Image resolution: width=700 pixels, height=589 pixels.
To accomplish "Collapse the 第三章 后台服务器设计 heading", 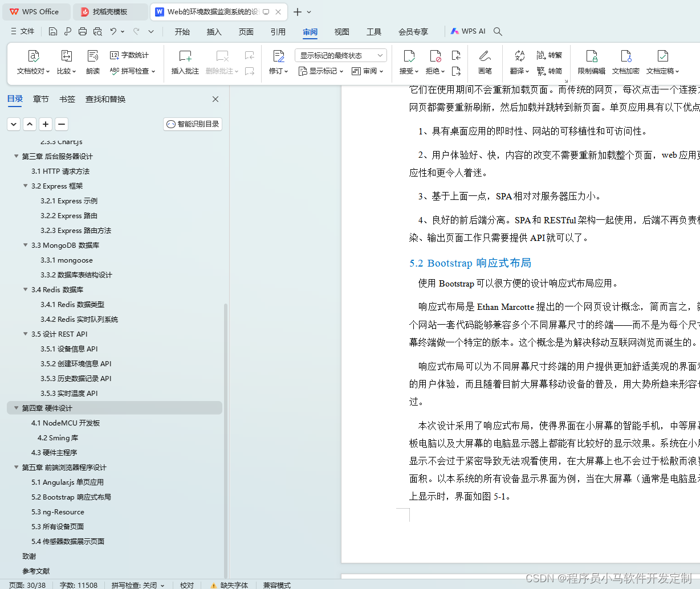I will 16,156.
